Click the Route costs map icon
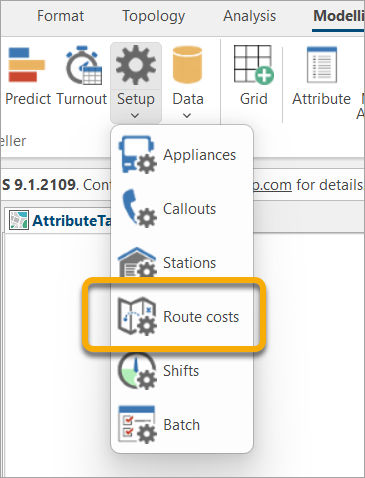The image size is (365, 478). click(x=137, y=316)
